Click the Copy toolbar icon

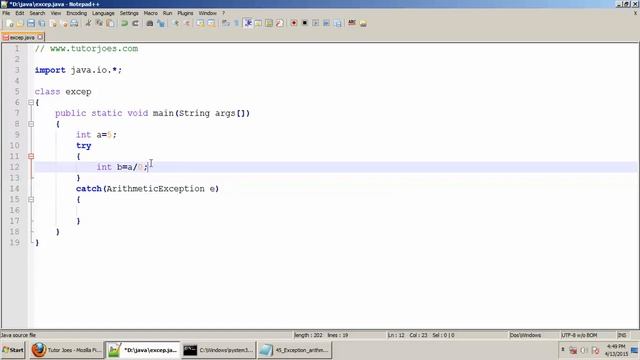pos(99,23)
